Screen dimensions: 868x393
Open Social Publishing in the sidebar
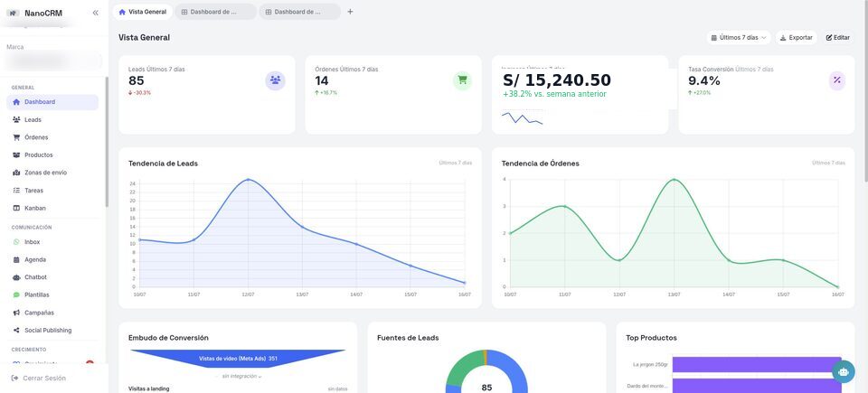[x=52, y=331]
